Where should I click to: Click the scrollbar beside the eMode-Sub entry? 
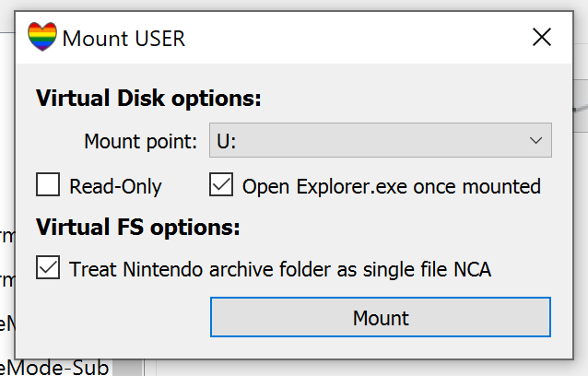[x=132, y=368]
